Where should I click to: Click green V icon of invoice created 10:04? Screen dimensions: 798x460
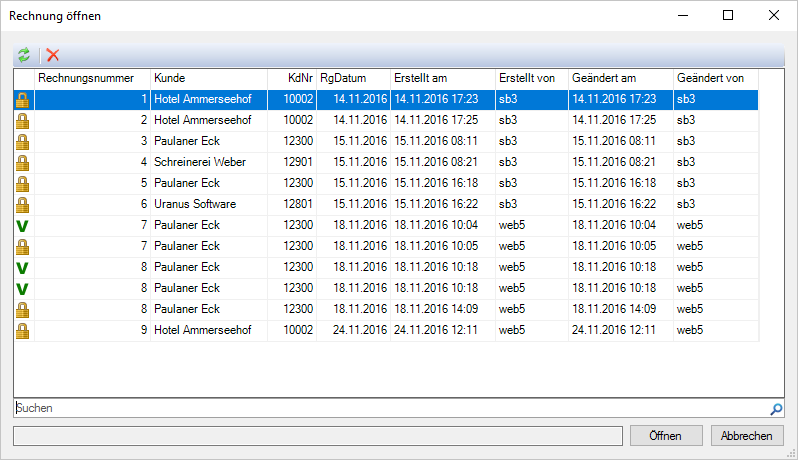tap(23, 225)
